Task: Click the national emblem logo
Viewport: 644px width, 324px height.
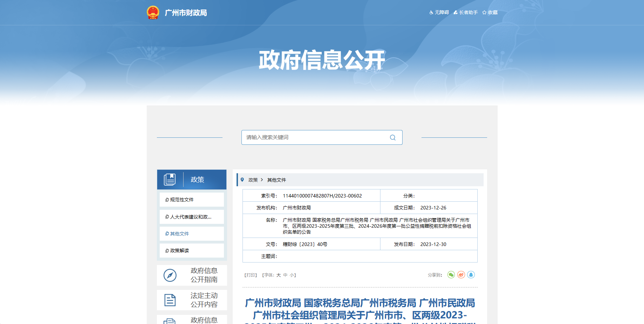Action: pos(153,13)
